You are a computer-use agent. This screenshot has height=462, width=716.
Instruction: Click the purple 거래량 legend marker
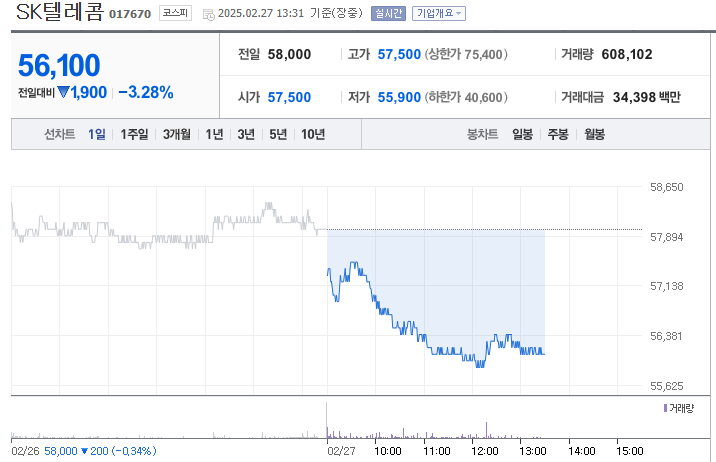coord(665,408)
